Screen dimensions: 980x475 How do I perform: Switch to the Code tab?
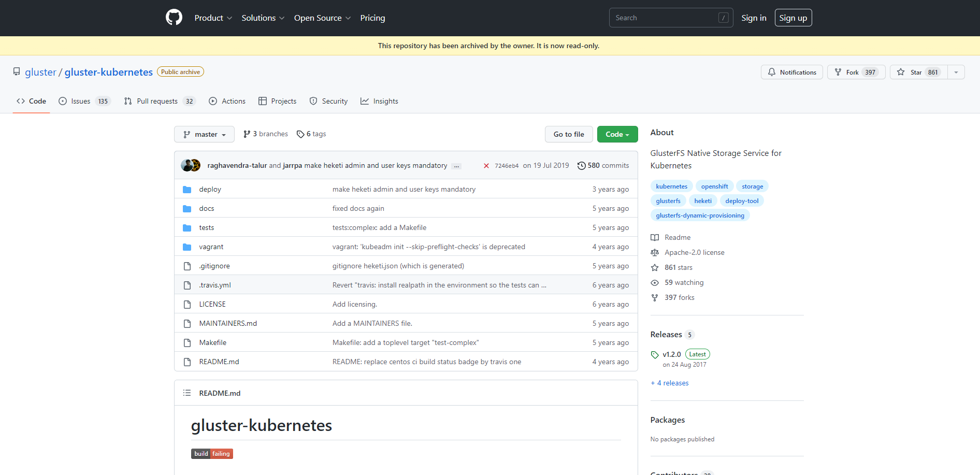[x=32, y=101]
